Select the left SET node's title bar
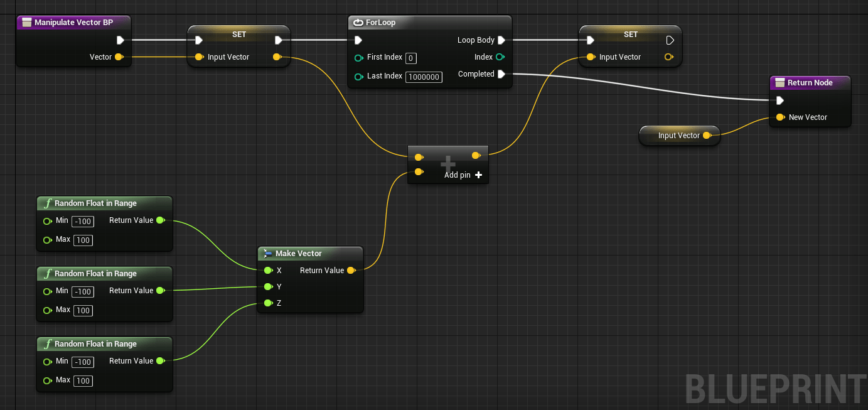Image resolution: width=868 pixels, height=410 pixels. click(x=238, y=34)
